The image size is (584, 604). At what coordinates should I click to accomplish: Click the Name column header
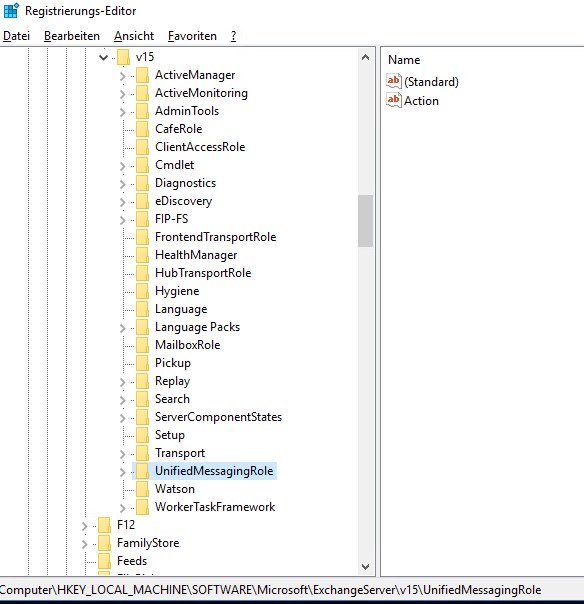point(404,60)
